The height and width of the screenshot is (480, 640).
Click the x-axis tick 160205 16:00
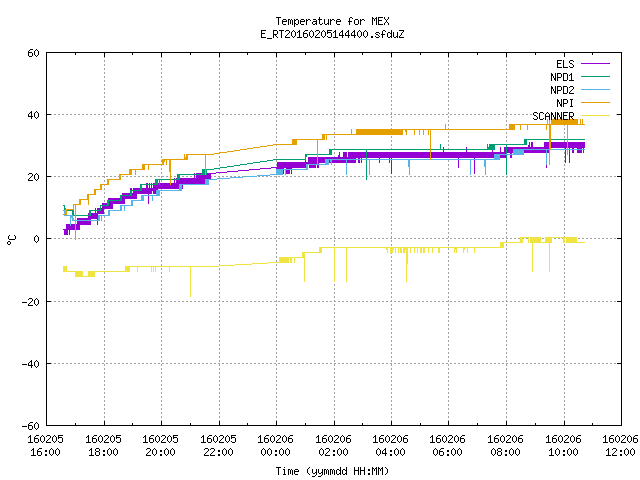point(45,446)
